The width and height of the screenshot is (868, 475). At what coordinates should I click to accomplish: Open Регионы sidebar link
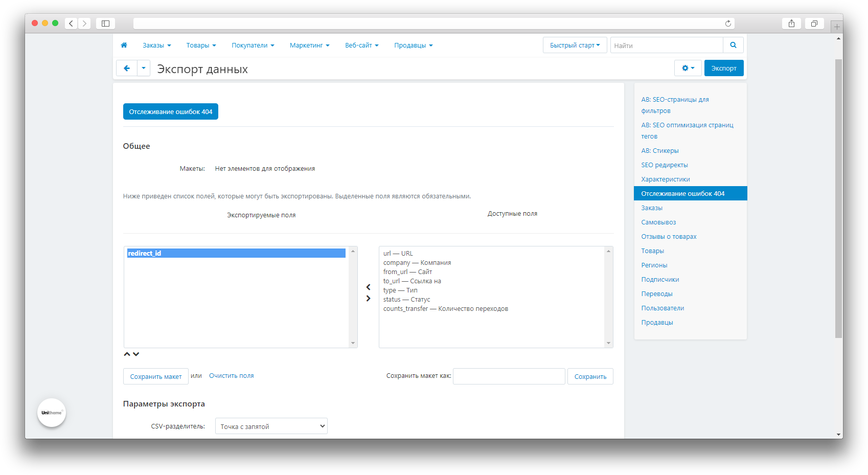click(x=654, y=265)
